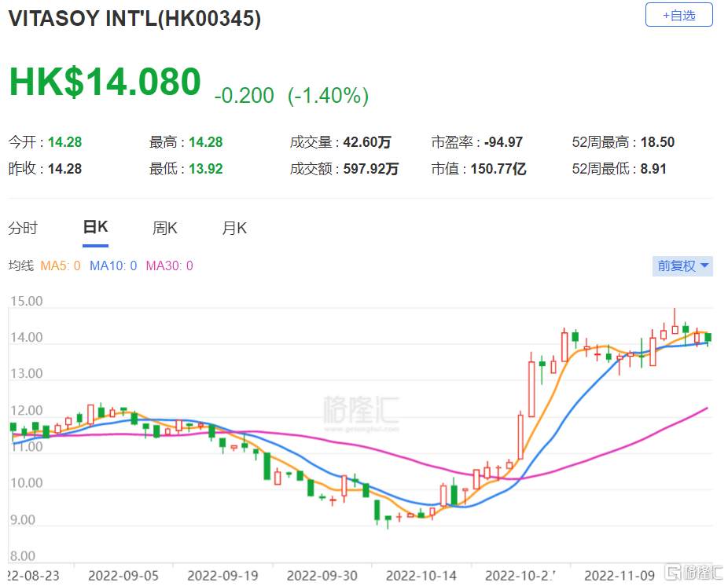Open the 周K weekly chart tab
Viewport: 728px width, 586px height.
click(165, 228)
